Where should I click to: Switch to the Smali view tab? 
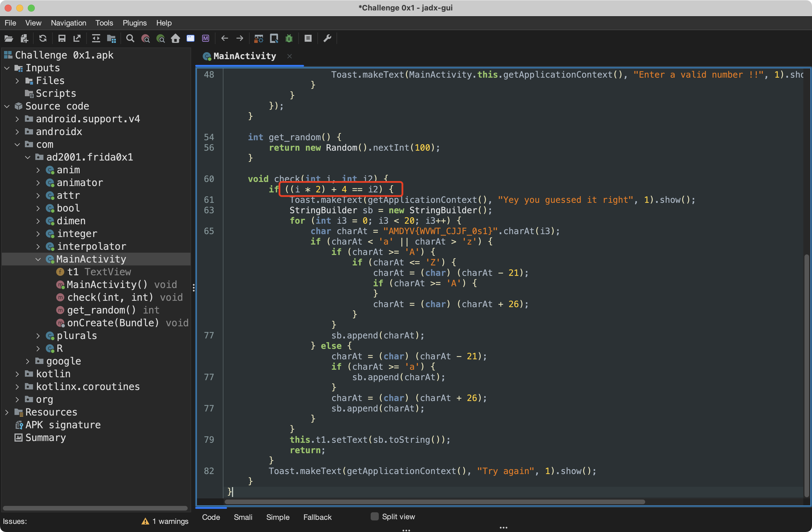point(243,517)
